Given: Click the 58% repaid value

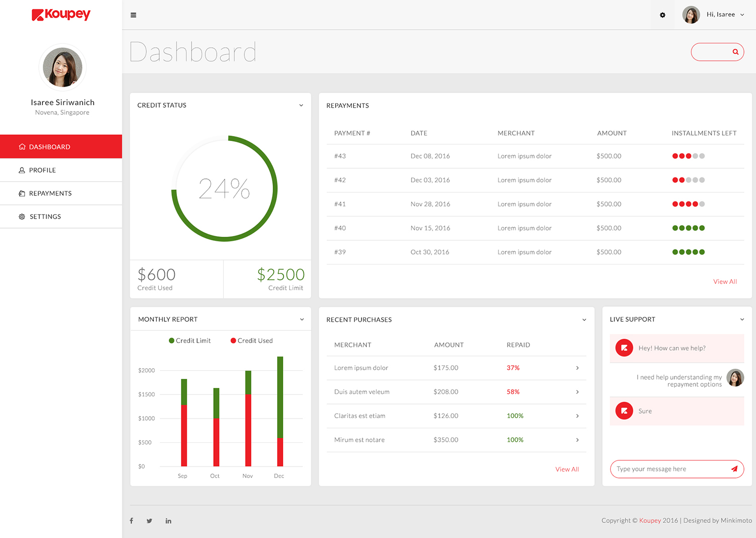Looking at the screenshot, I should tap(513, 392).
